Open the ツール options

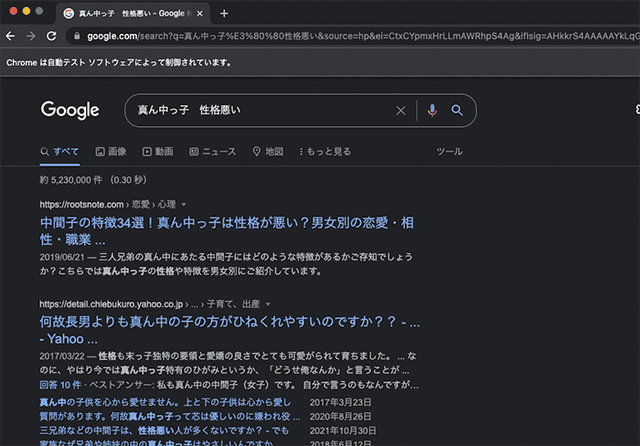tap(449, 152)
